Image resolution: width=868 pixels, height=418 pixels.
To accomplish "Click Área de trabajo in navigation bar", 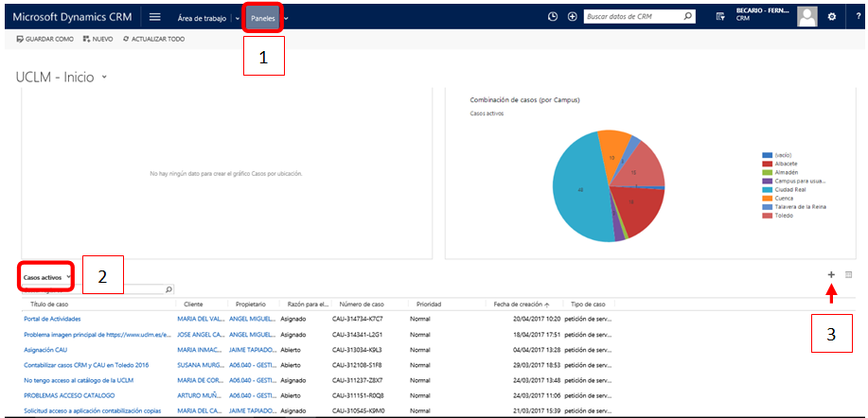I will click(x=204, y=18).
